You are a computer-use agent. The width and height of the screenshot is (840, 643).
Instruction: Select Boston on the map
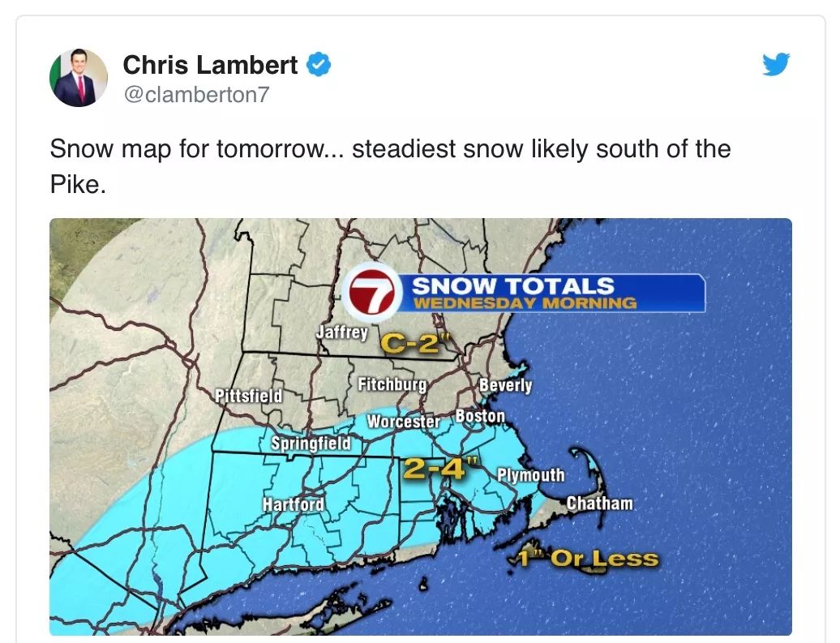tap(480, 416)
